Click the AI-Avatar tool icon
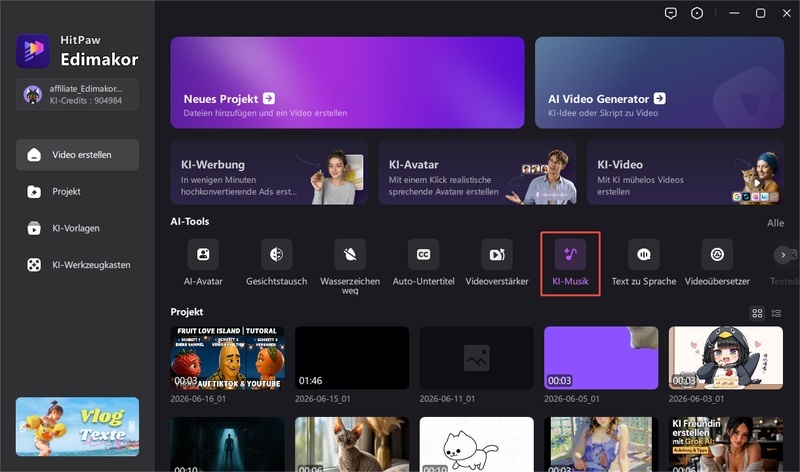This screenshot has height=472, width=800. point(203,254)
